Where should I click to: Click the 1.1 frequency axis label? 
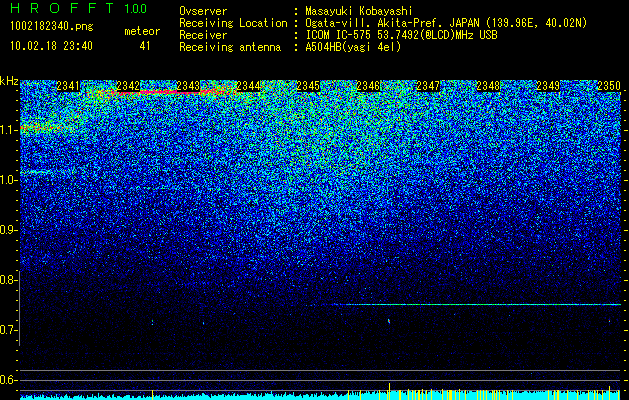tap(9, 130)
